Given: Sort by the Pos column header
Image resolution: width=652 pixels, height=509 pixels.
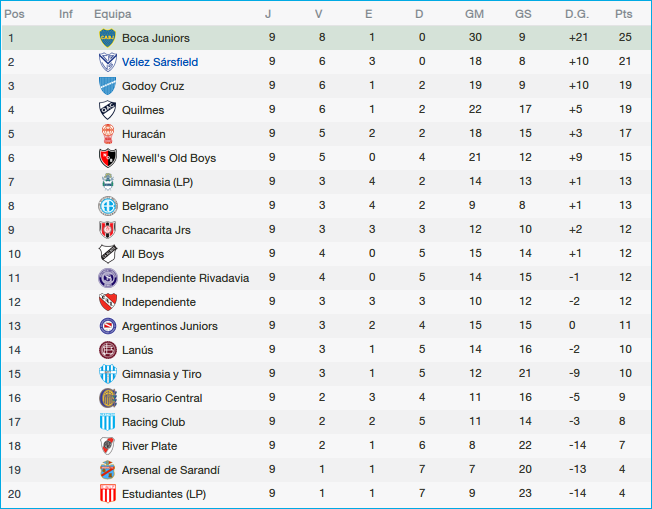Looking at the screenshot, I should [x=15, y=14].
